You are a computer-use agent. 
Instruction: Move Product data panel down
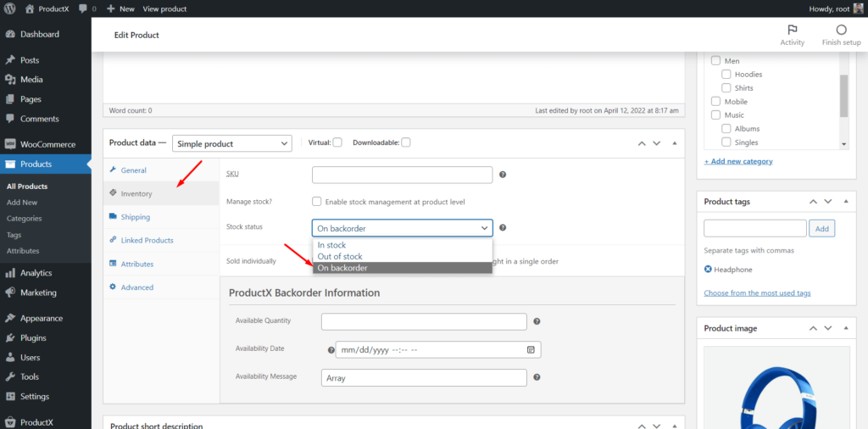[x=657, y=142]
